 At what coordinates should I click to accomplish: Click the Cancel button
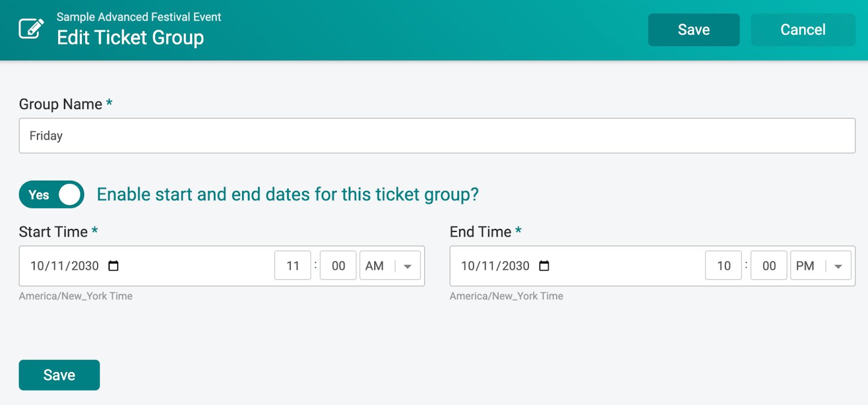[x=802, y=30]
